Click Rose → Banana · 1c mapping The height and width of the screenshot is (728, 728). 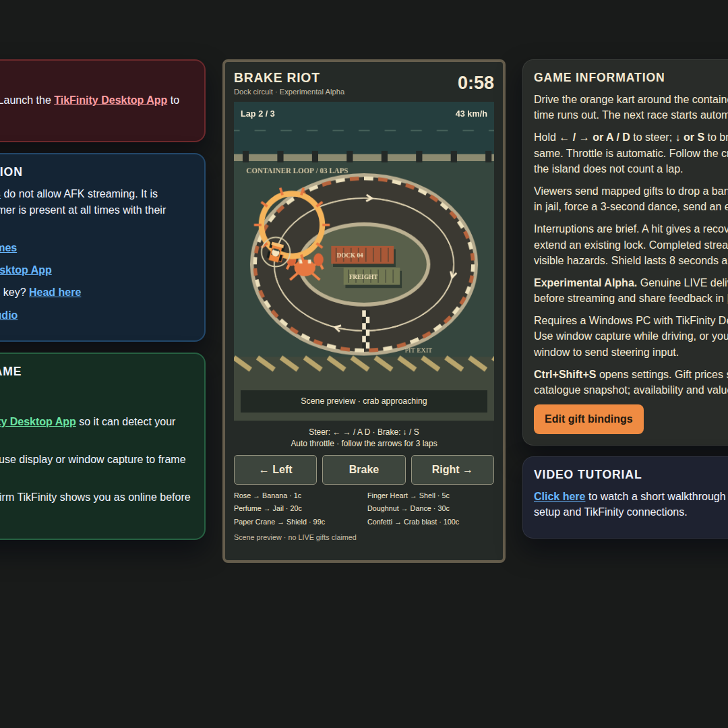coord(268,496)
